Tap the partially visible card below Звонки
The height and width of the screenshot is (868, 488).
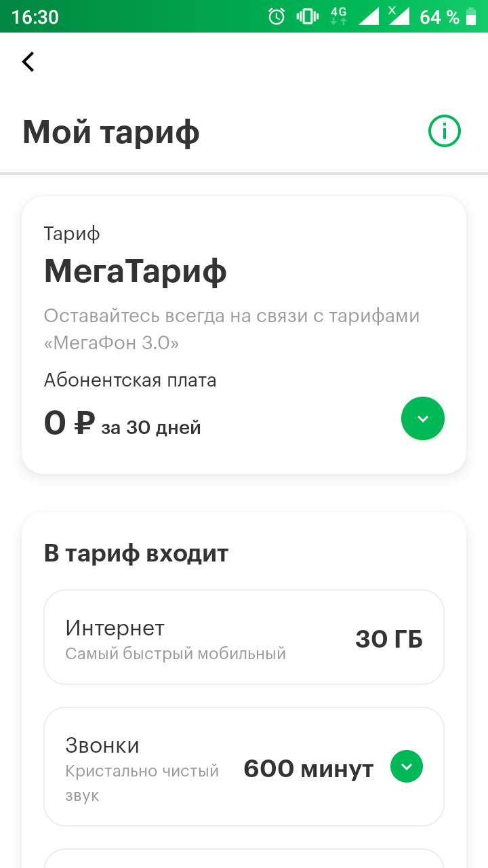click(244, 859)
